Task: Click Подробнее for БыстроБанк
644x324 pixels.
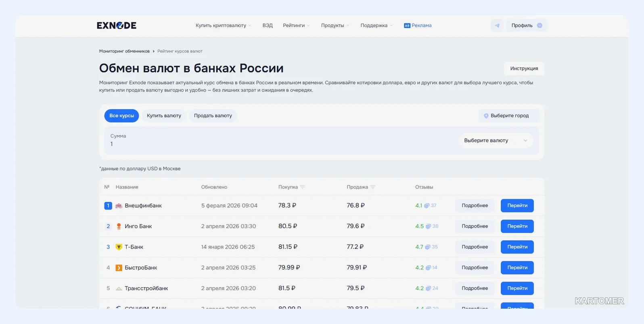Action: coord(475,268)
